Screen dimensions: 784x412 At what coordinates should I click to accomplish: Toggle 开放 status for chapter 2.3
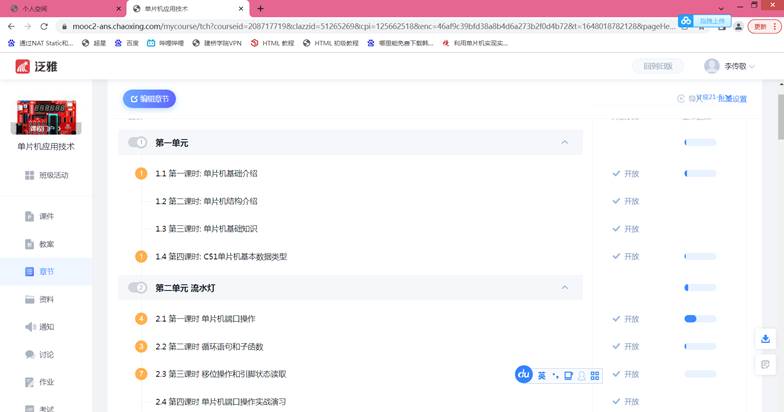coord(626,374)
